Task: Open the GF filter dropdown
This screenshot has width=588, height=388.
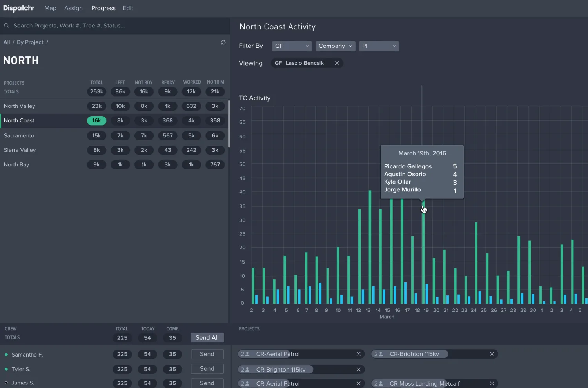Action: [x=292, y=46]
